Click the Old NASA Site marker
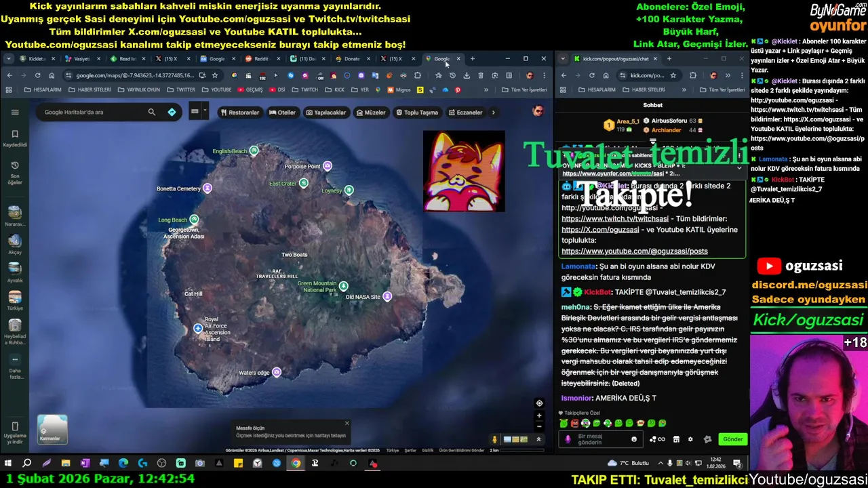 pos(387,296)
